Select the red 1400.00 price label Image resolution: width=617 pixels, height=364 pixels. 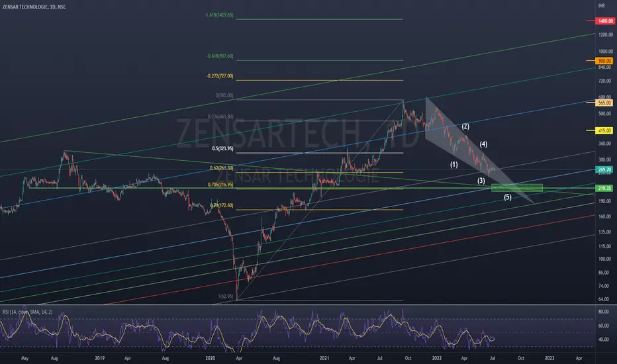click(x=605, y=21)
